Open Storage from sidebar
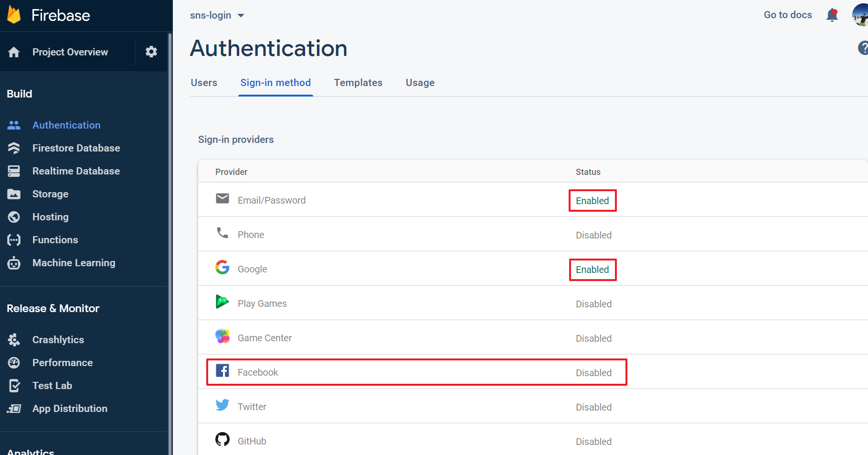Viewport: 868px width, 455px height. coord(50,194)
